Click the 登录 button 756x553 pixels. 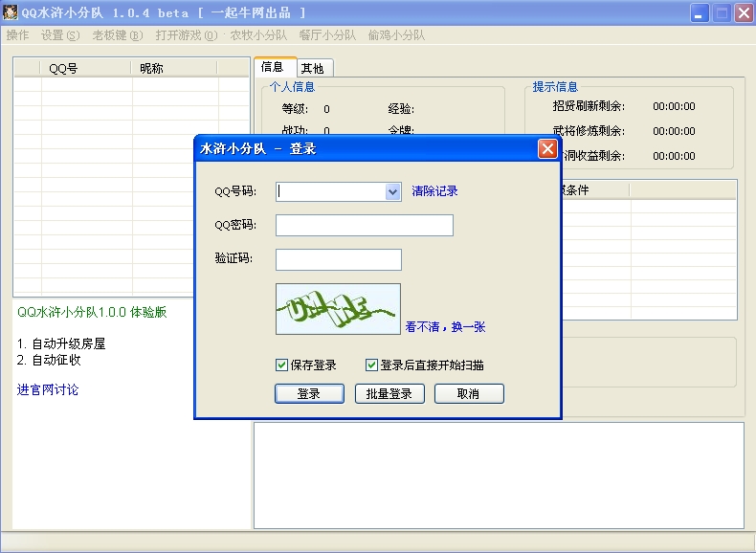309,393
